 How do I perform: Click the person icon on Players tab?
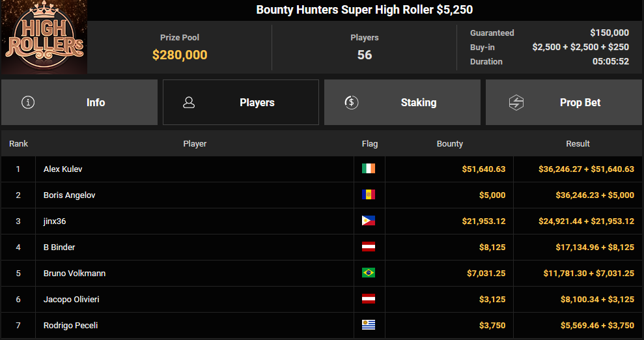point(189,102)
